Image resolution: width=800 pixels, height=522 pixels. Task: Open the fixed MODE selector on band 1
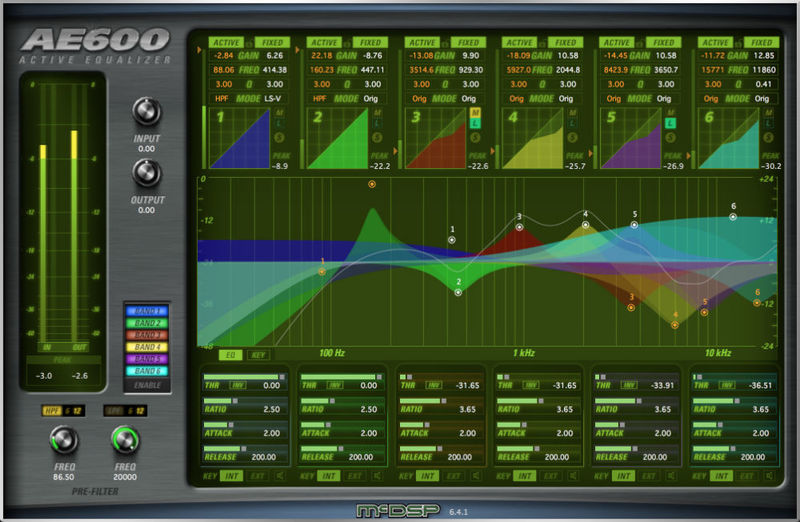pos(273,99)
